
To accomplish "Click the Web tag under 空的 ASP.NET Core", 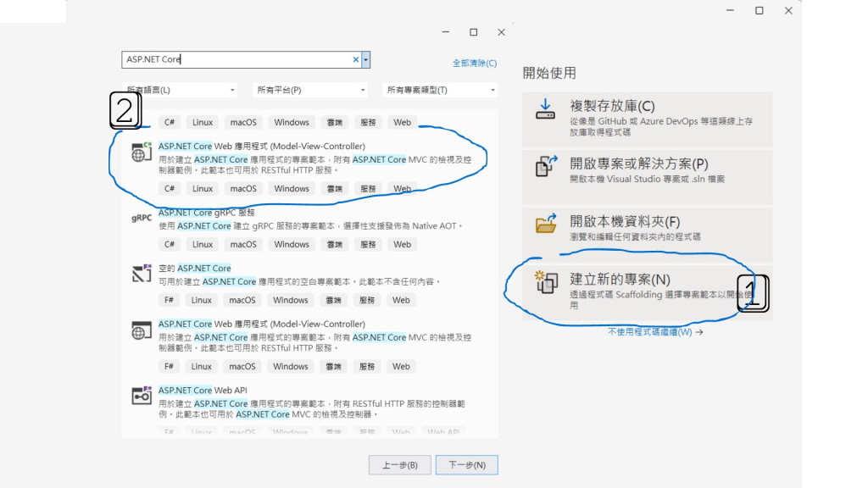I will 401,300.
